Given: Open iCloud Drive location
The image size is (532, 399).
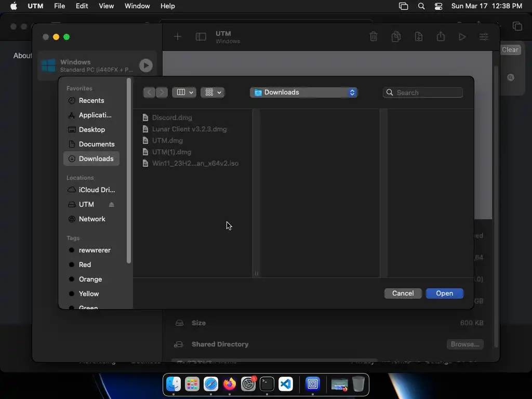Looking at the screenshot, I should coord(91,190).
